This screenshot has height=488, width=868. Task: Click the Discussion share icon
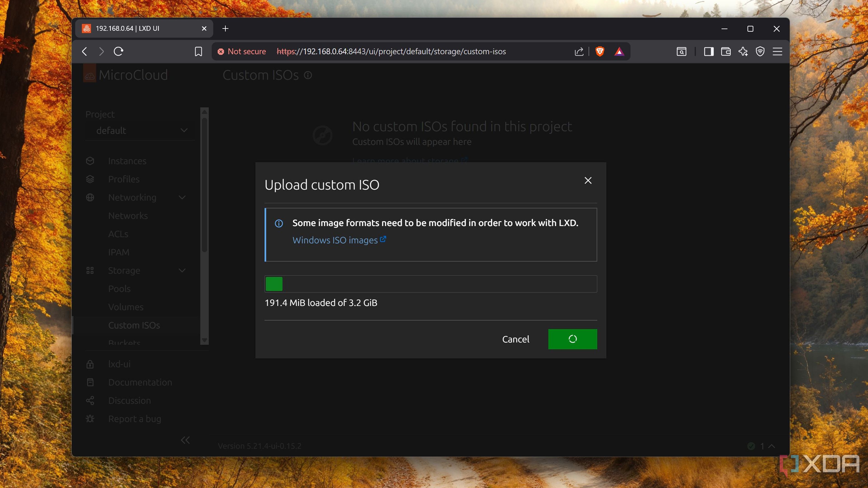click(x=90, y=400)
